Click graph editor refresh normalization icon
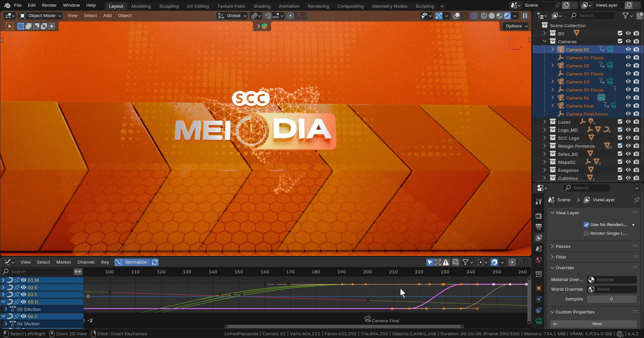The height and width of the screenshot is (338, 644). tap(155, 262)
